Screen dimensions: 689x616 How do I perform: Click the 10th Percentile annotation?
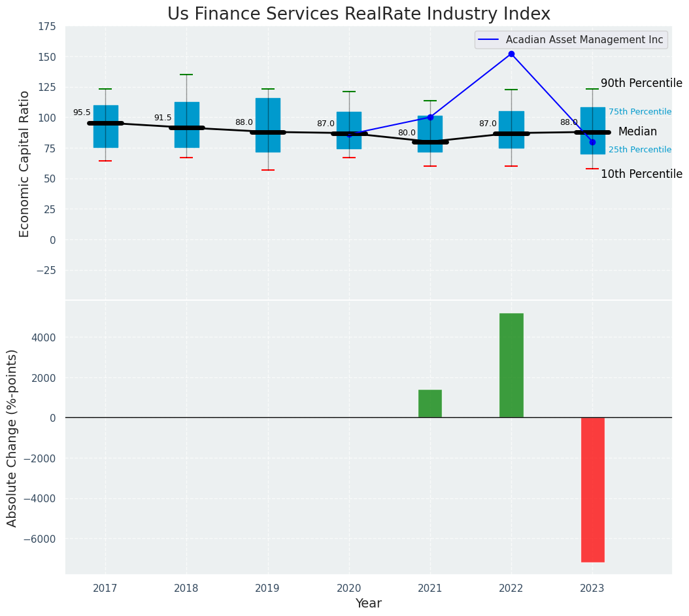coord(641,174)
